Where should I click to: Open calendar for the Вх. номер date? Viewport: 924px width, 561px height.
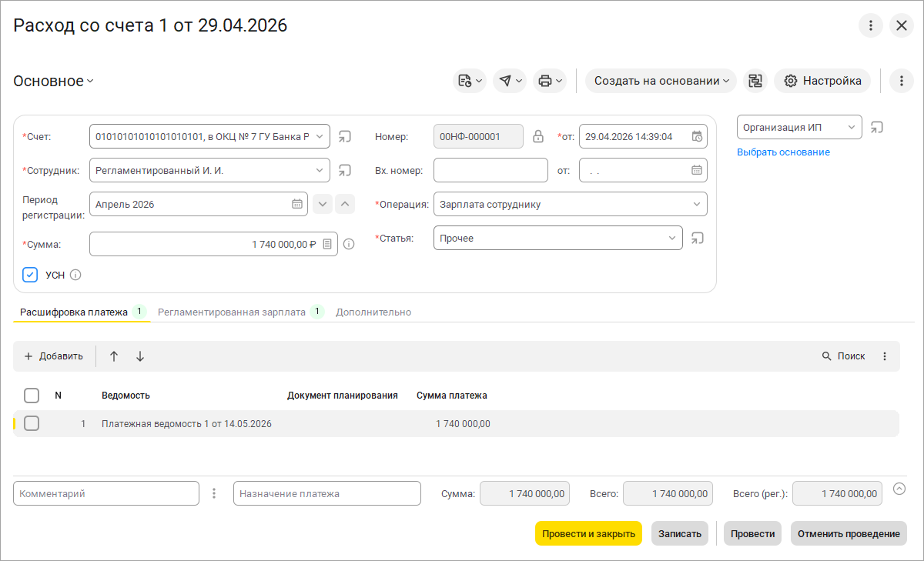[x=696, y=170]
